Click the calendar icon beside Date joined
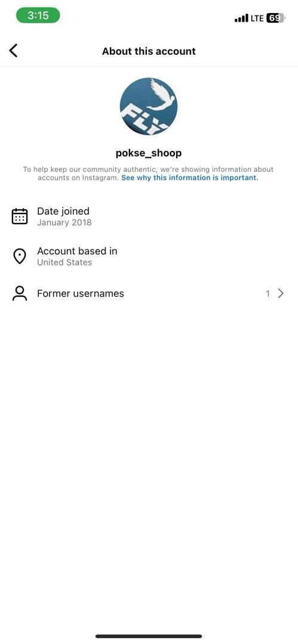 pyautogui.click(x=20, y=216)
